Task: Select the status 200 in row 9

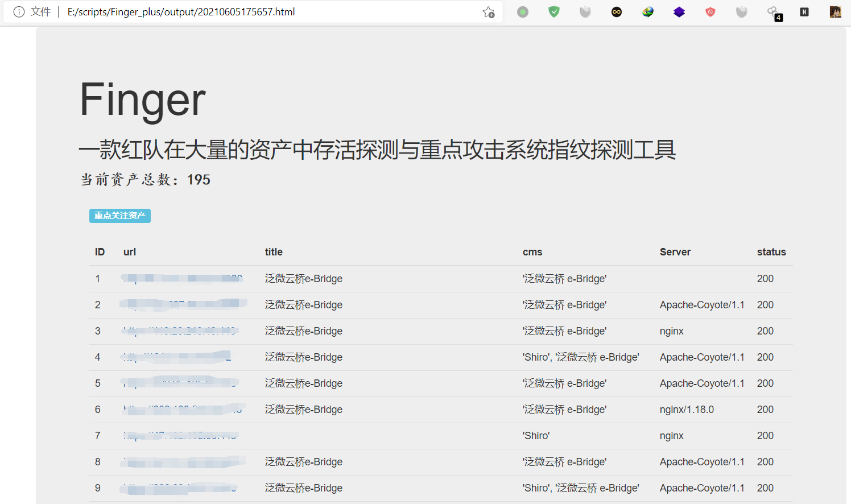Action: (765, 488)
